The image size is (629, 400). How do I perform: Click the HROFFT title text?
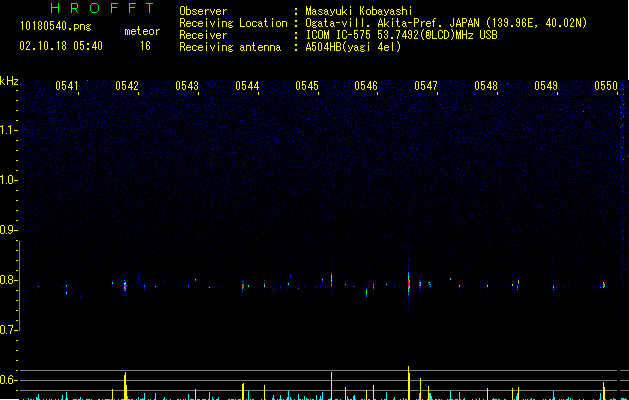coord(103,8)
